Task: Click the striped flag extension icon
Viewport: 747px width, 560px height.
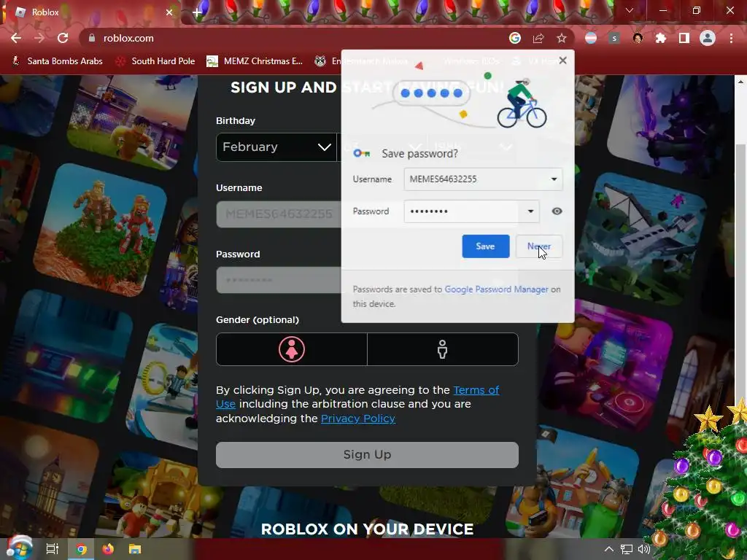Action: click(591, 38)
